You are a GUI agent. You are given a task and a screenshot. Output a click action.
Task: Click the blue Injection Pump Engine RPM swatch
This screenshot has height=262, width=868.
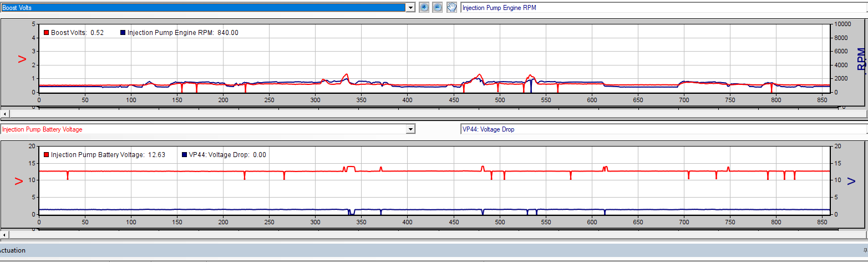[123, 33]
